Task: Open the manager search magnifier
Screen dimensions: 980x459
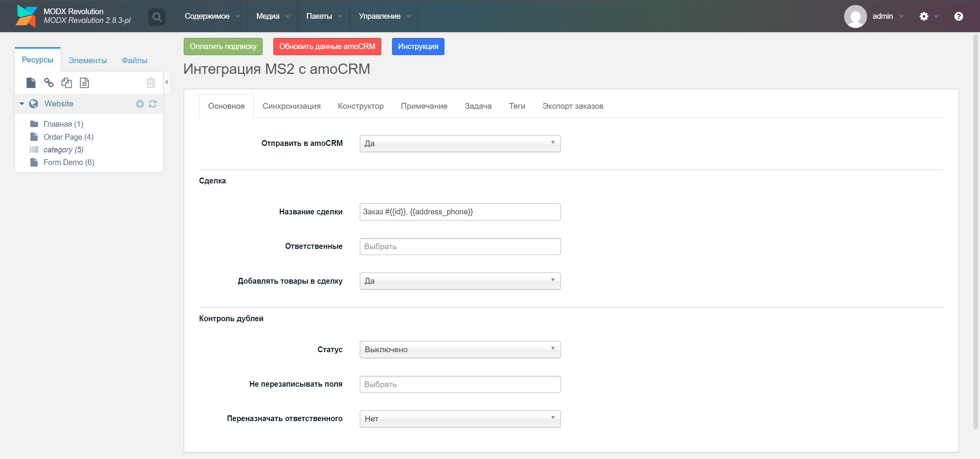Action: [157, 17]
